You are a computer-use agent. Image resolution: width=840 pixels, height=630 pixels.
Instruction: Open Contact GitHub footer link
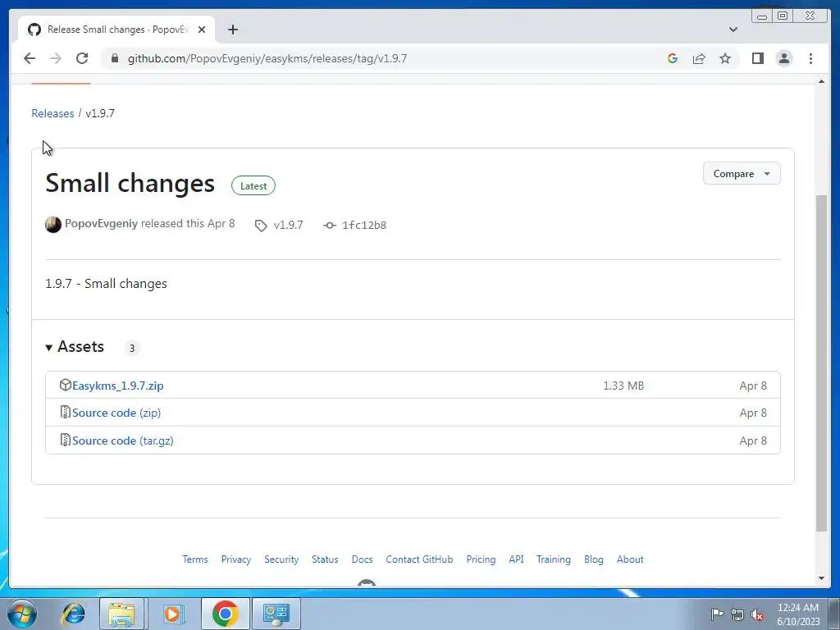[419, 559]
